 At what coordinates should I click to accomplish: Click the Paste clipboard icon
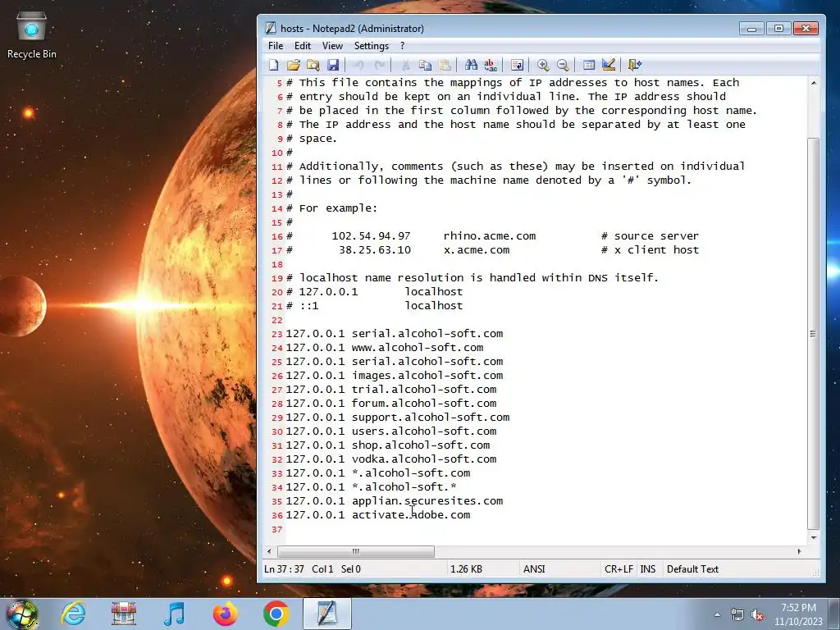(x=445, y=66)
